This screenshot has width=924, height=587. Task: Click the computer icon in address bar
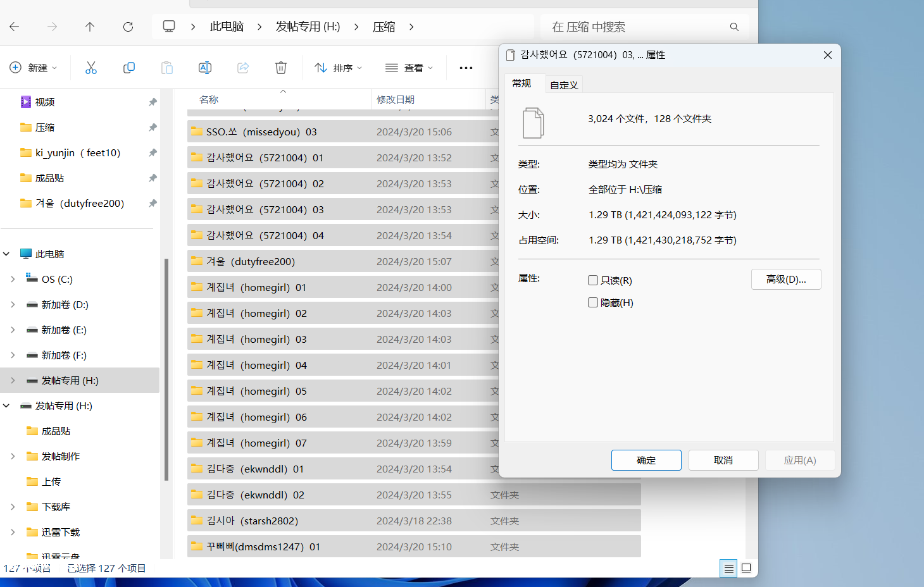(x=169, y=27)
